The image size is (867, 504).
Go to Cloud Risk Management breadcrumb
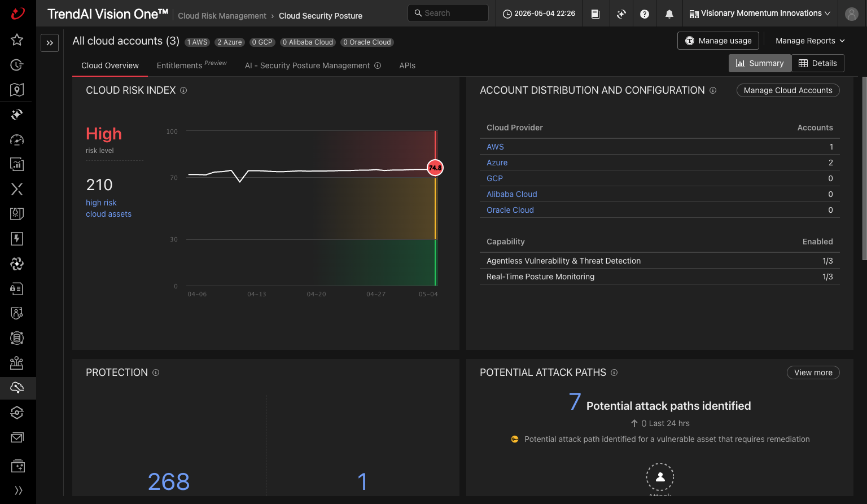222,16
